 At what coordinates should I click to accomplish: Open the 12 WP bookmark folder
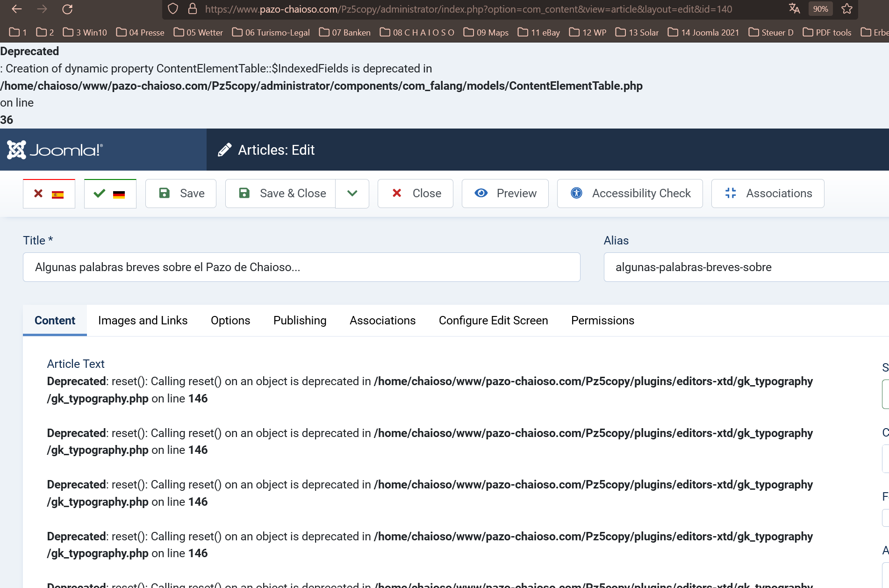point(588,32)
